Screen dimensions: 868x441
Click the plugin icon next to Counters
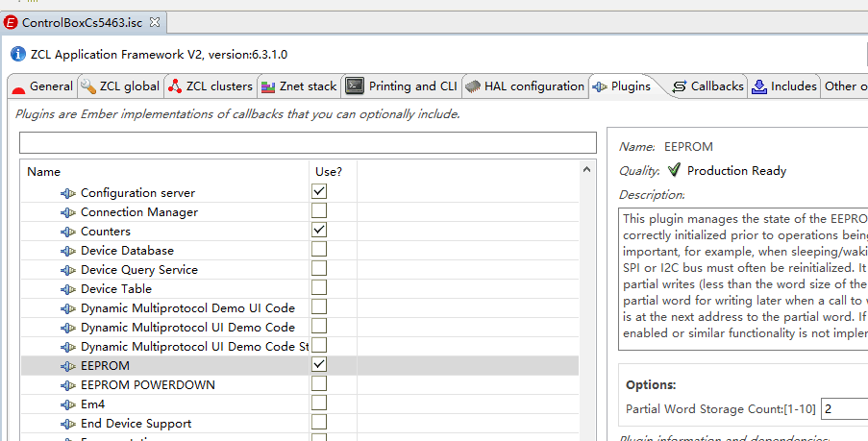click(67, 232)
